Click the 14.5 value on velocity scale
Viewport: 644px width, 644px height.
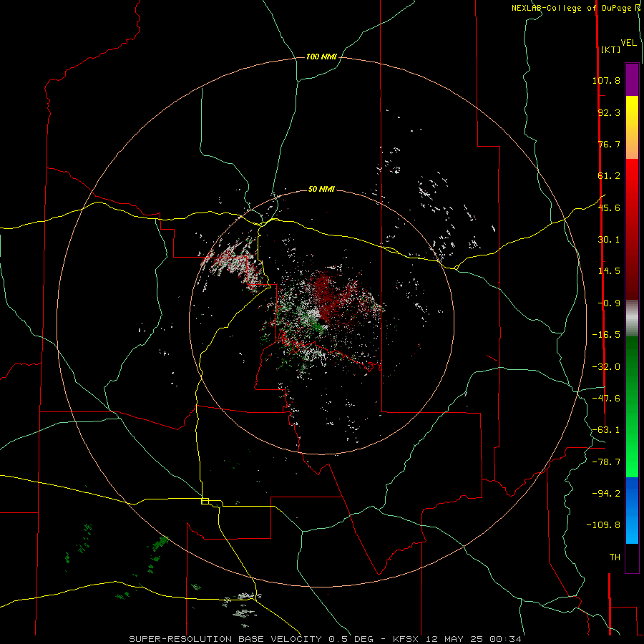tap(609, 271)
